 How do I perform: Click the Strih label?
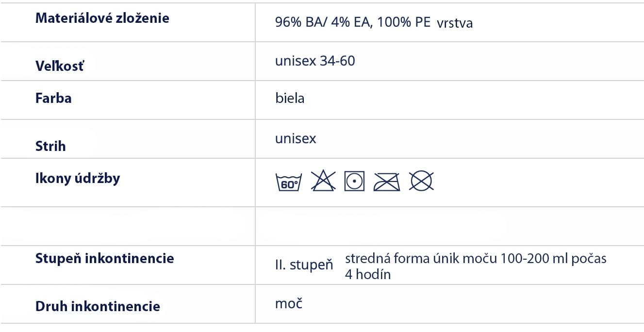coord(50,146)
